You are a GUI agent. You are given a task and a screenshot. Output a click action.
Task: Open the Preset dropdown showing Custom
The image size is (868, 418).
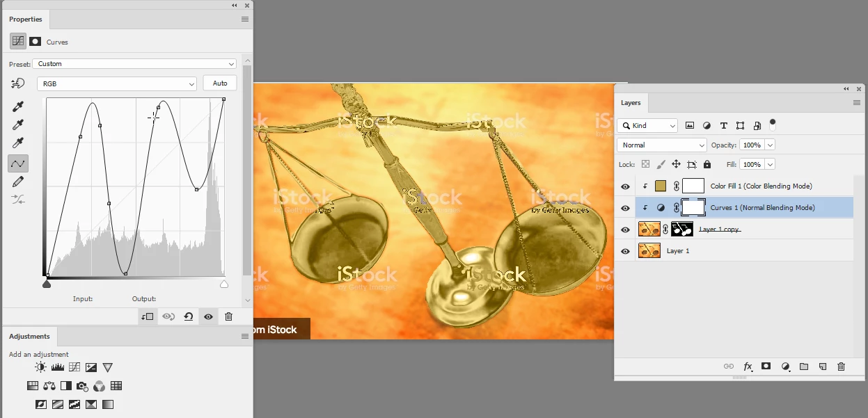point(134,64)
